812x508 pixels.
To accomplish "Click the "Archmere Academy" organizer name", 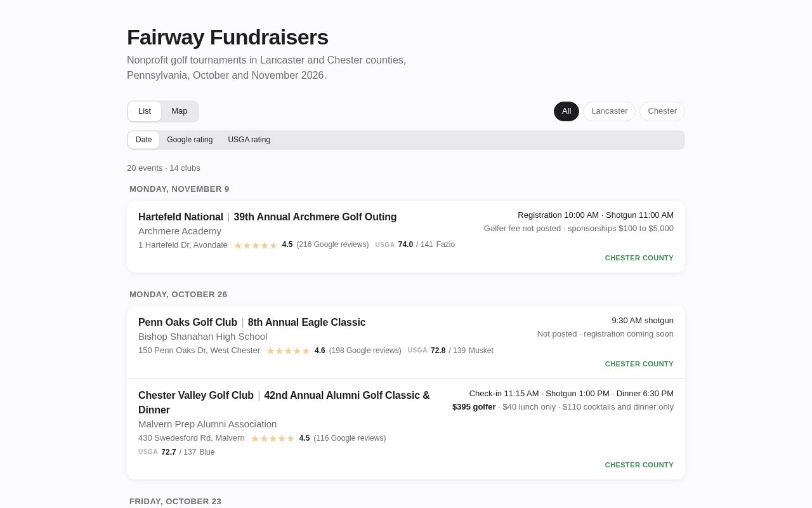I will coord(180,231).
